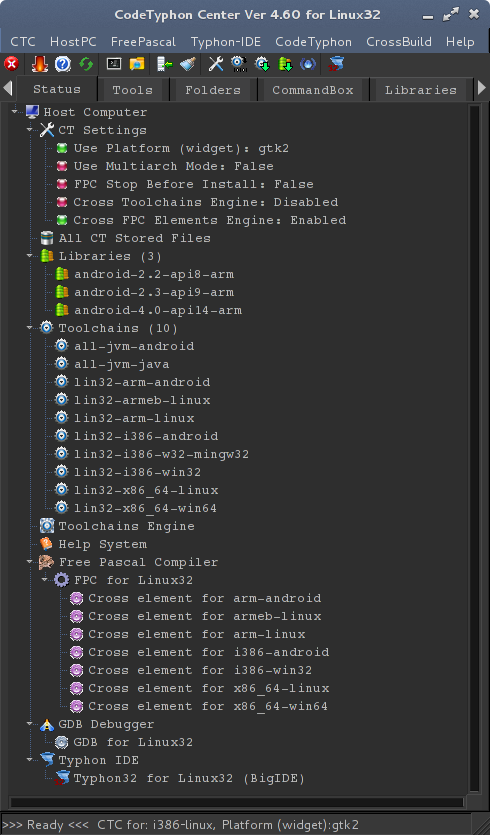Click the red X exit toolbar icon
Viewport: 490px width, 835px height.
click(x=11, y=64)
